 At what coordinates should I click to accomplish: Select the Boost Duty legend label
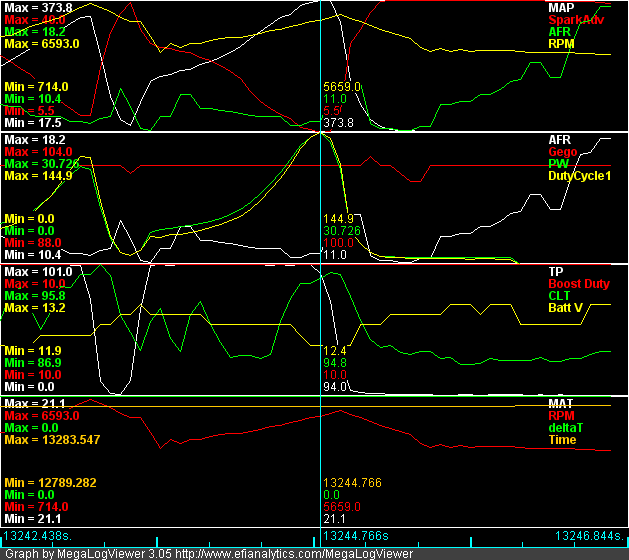tap(578, 283)
